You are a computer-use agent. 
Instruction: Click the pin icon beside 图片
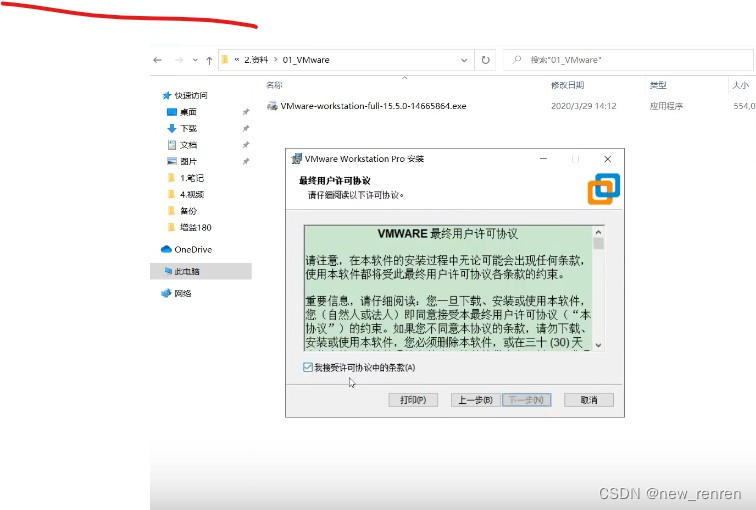(246, 161)
